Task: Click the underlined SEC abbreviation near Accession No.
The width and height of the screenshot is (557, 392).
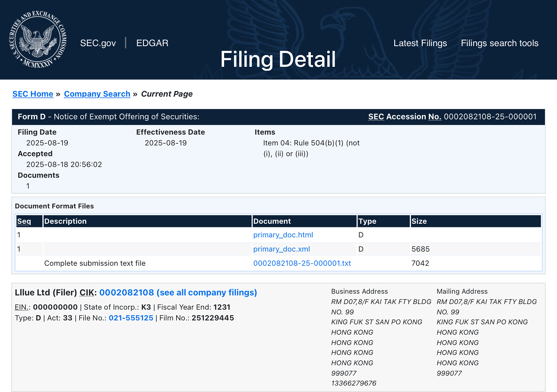Action: [x=376, y=117]
